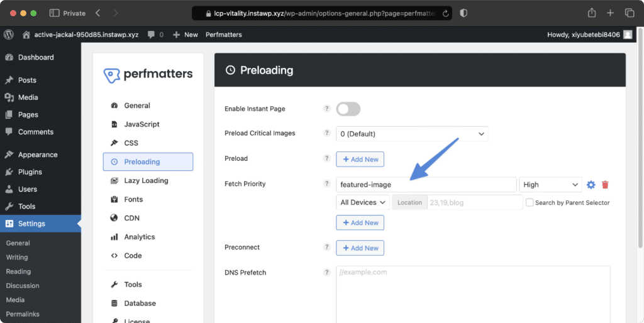Click help icon next to Fetch Priority
This screenshot has width=644, height=323.
tap(327, 183)
